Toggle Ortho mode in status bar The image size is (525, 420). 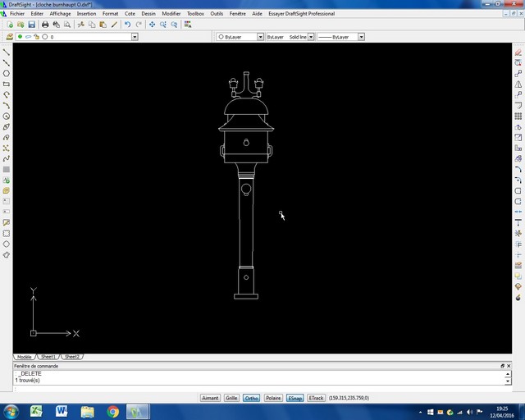tap(251, 398)
